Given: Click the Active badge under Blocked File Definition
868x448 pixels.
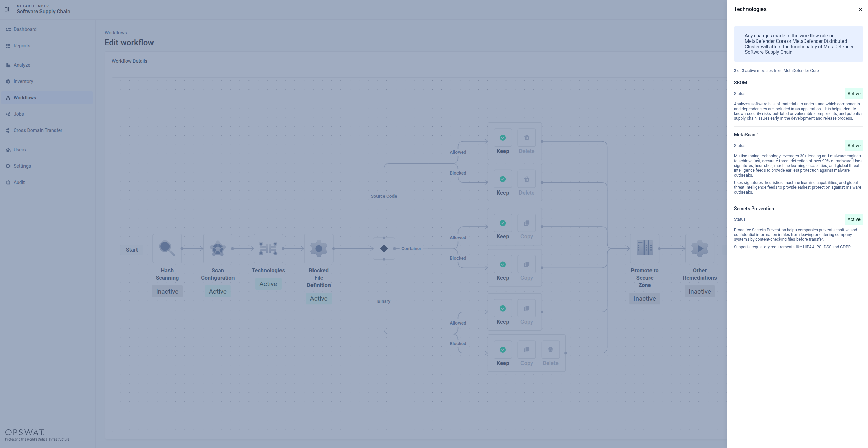Looking at the screenshot, I should [x=319, y=299].
